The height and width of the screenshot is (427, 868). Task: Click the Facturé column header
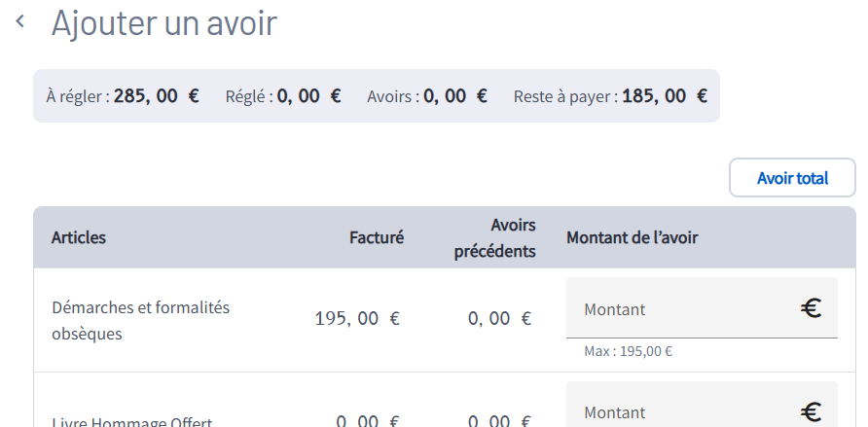pos(377,237)
